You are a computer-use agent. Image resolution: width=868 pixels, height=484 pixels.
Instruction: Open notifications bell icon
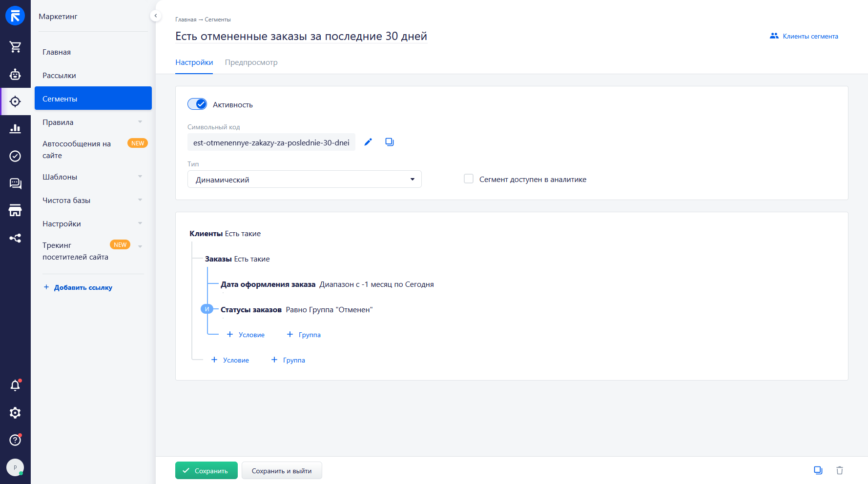coord(15,385)
